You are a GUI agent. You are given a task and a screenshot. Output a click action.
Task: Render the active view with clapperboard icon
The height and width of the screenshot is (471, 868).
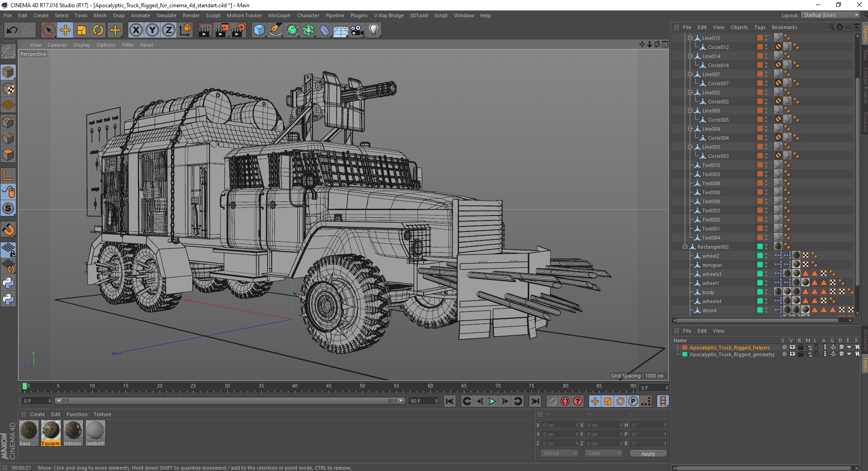coord(205,30)
